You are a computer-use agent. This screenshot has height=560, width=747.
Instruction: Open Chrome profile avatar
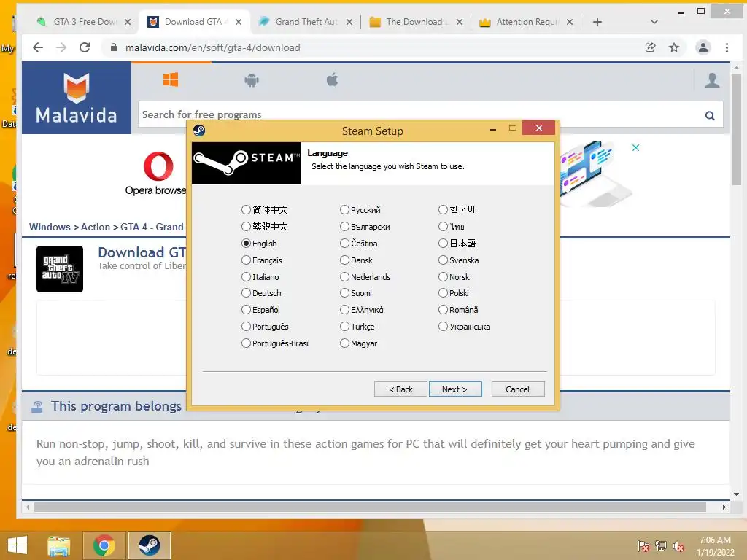(x=703, y=47)
